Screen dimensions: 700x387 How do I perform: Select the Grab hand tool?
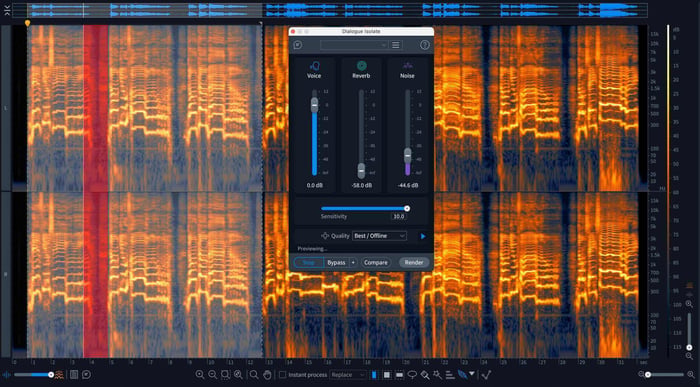[x=267, y=375]
